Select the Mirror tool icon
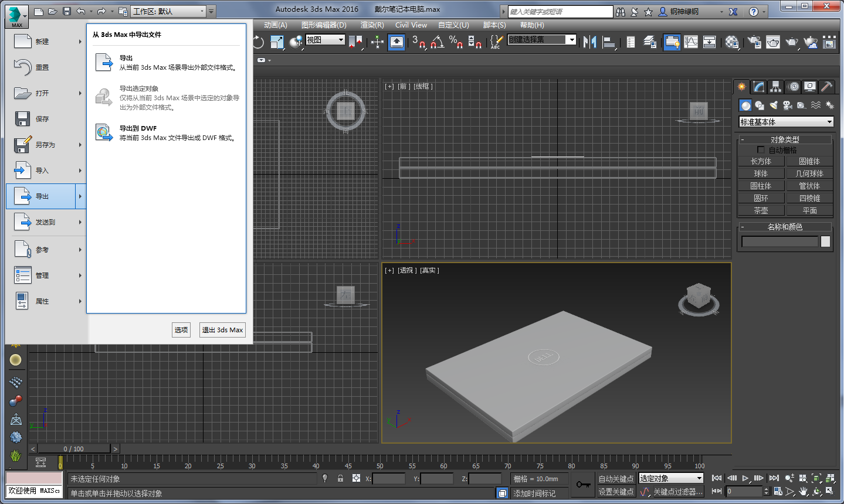 pos(590,42)
